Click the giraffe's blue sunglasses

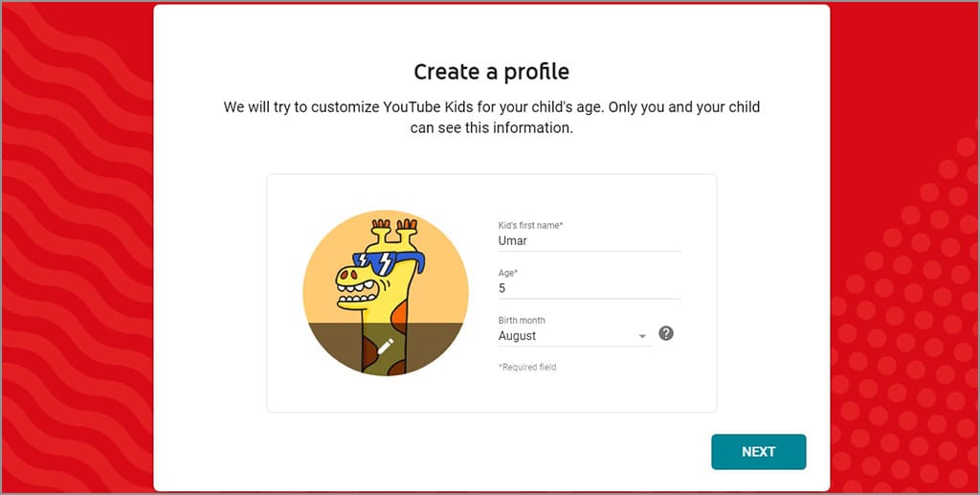pos(386,261)
